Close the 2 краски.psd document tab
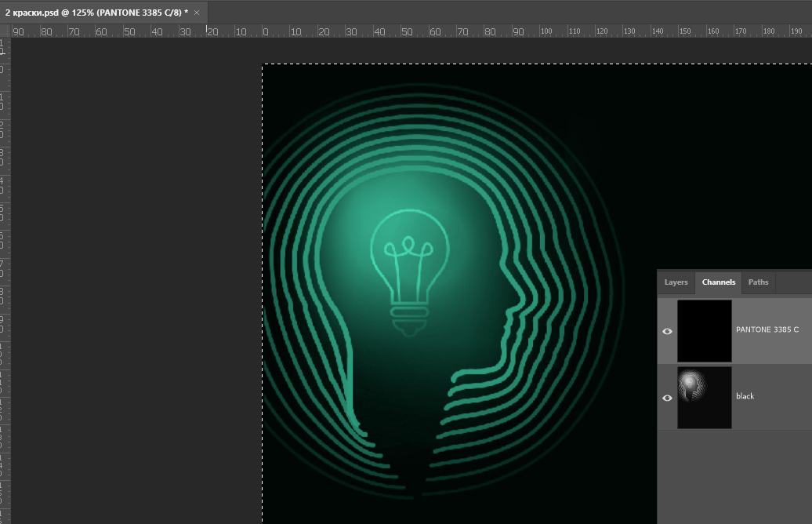 [197, 13]
